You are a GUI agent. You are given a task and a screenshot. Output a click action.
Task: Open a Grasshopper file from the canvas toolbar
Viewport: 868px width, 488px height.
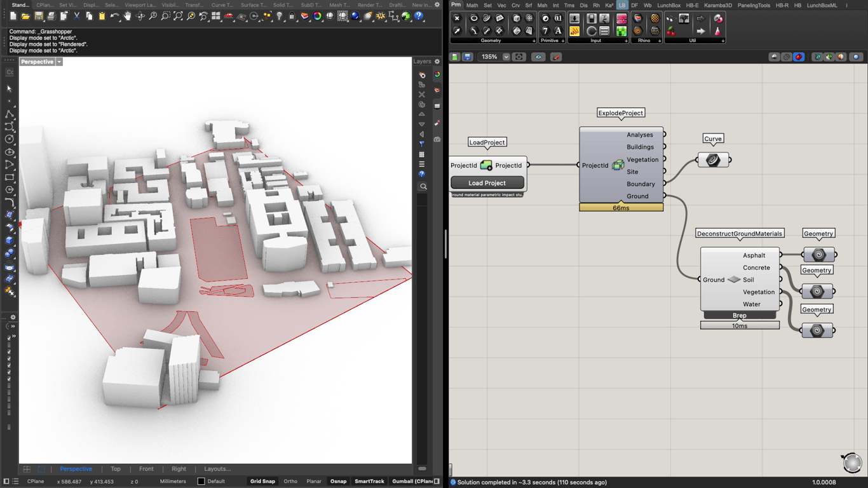pyautogui.click(x=455, y=57)
